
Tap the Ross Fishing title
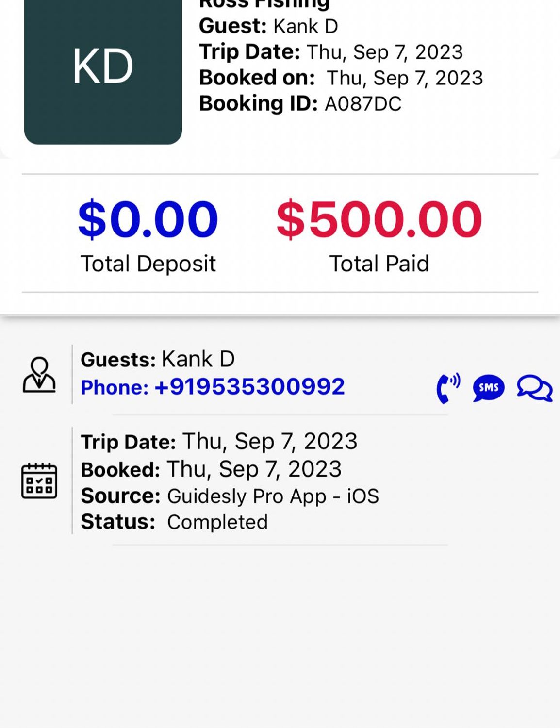click(264, 5)
